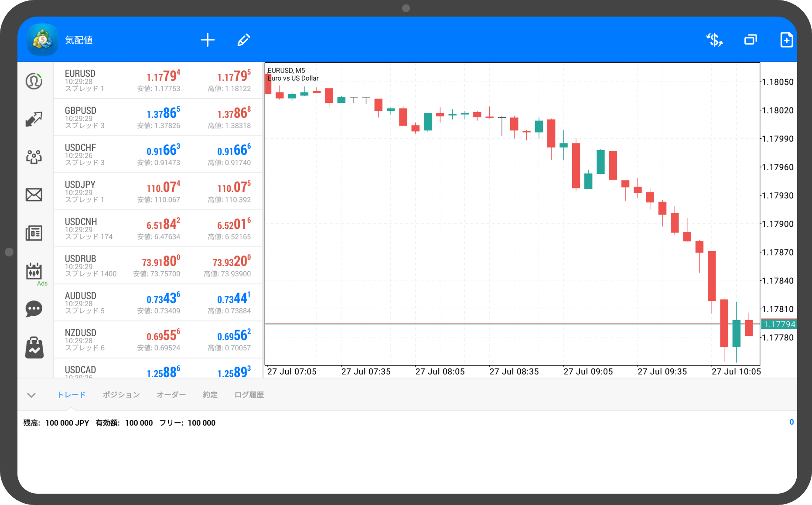Image resolution: width=812 pixels, height=505 pixels.
Task: Select the USDJPY quote row
Action: click(158, 191)
